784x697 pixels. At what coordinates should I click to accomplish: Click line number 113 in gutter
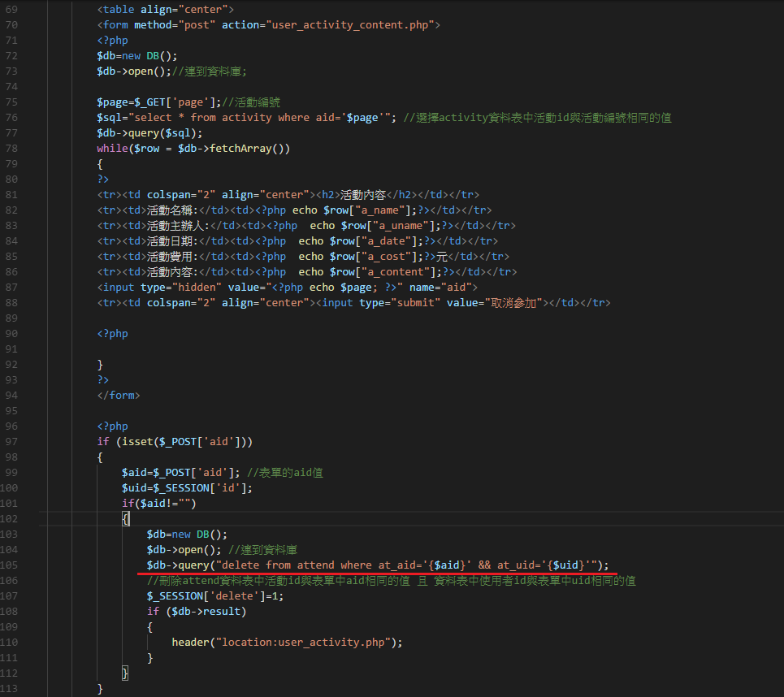point(9,689)
